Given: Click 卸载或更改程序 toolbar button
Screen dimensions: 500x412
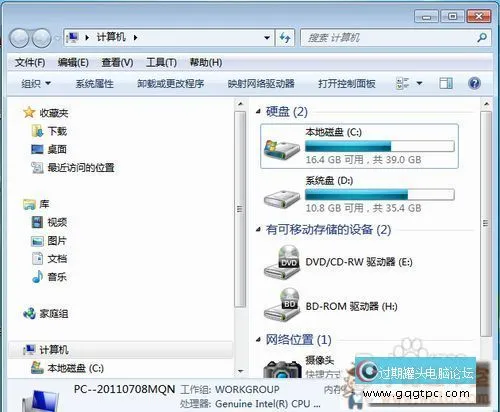Looking at the screenshot, I should point(170,83).
